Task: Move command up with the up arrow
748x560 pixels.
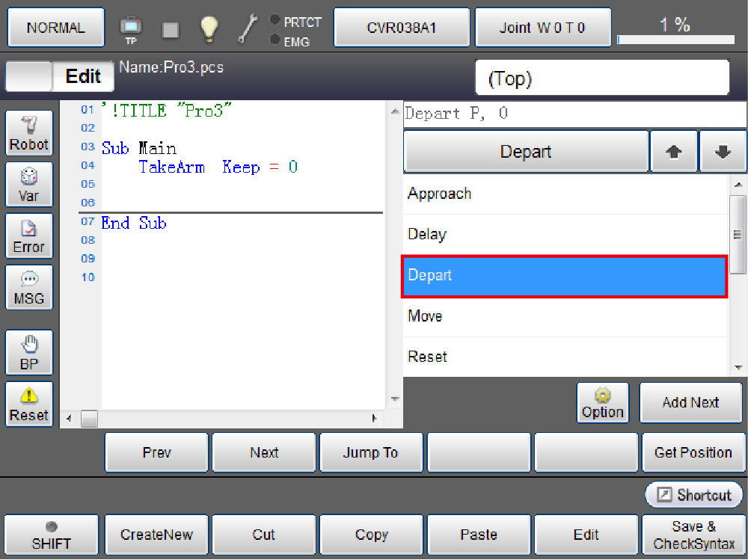Action: pos(674,152)
